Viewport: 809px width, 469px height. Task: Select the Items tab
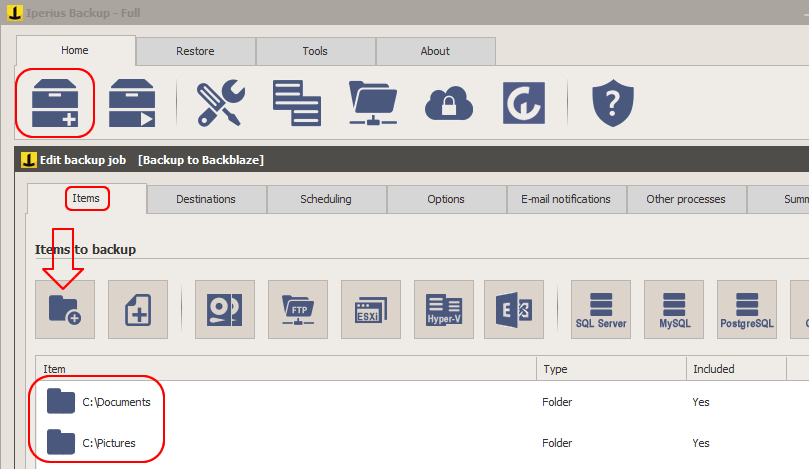coord(86,198)
